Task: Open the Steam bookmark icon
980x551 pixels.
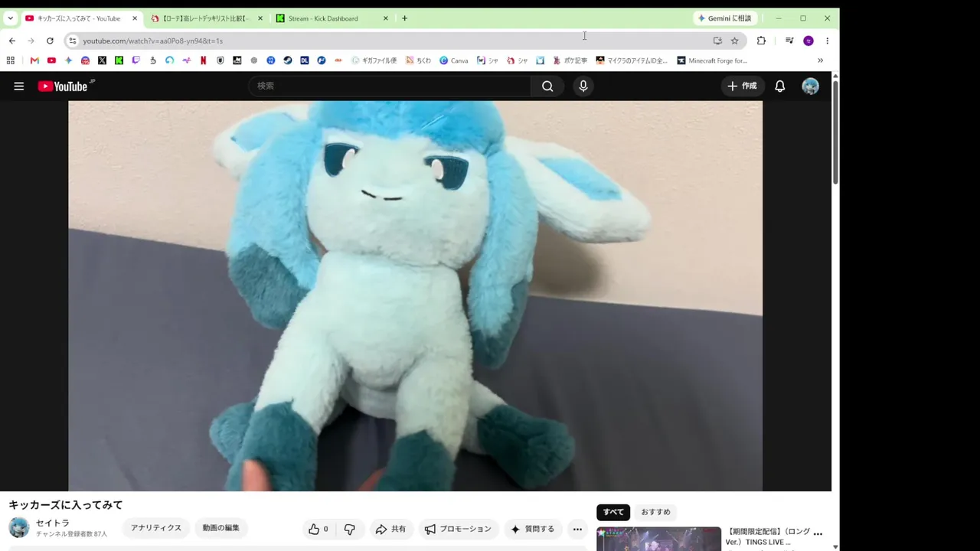Action: (287, 60)
